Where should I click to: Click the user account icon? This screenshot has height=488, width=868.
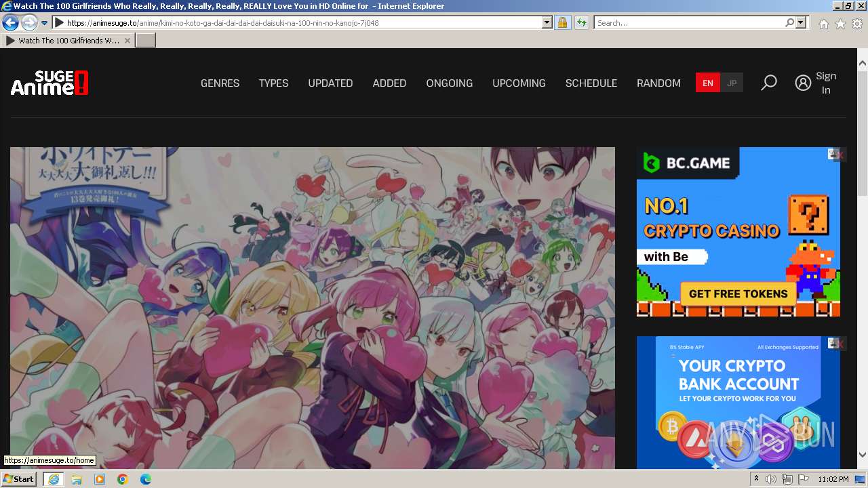tap(803, 83)
